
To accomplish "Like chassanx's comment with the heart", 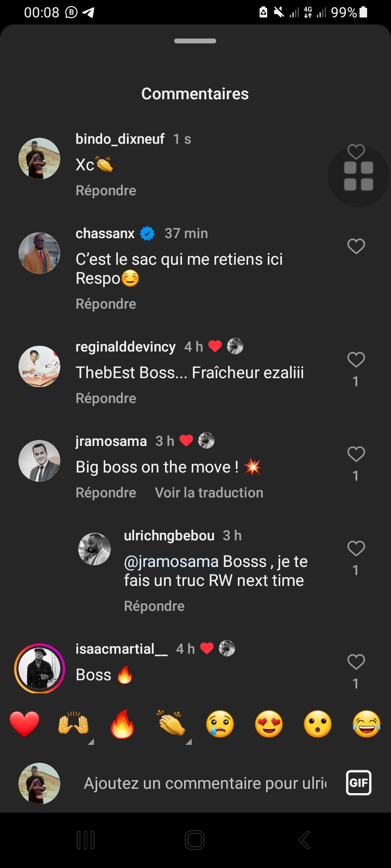I will coord(356,246).
